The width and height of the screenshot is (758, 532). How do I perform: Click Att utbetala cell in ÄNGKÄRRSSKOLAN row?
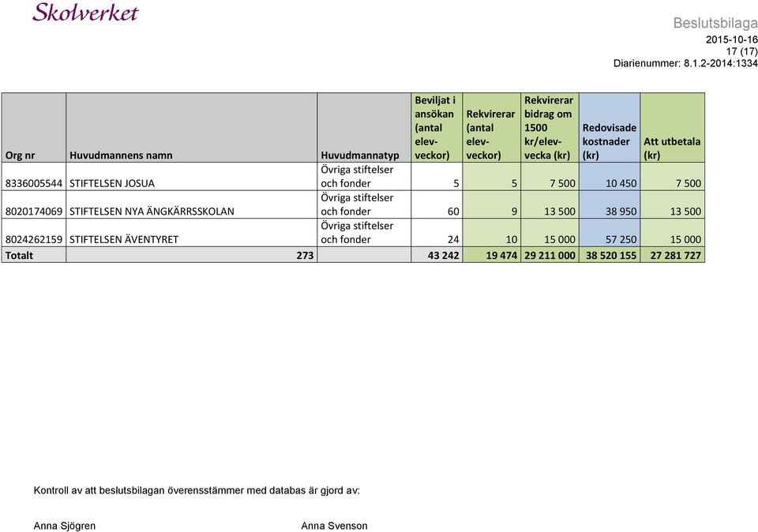point(673,204)
